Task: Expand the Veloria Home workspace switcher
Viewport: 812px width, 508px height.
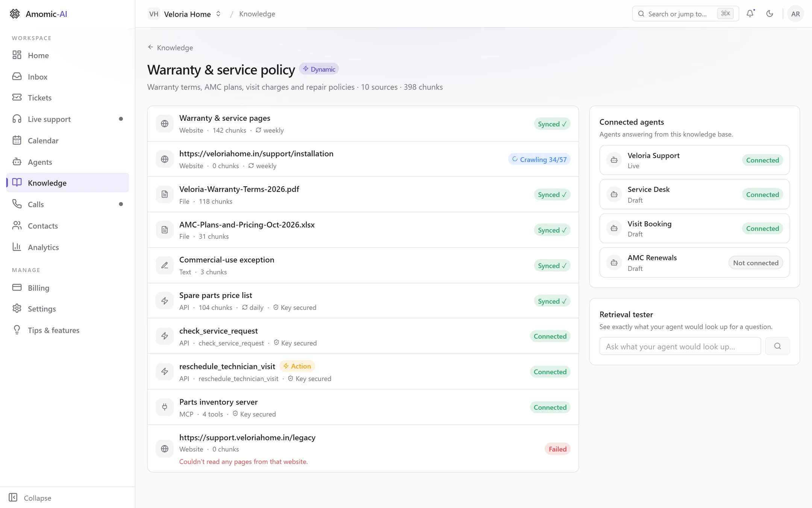Action: tap(185, 14)
